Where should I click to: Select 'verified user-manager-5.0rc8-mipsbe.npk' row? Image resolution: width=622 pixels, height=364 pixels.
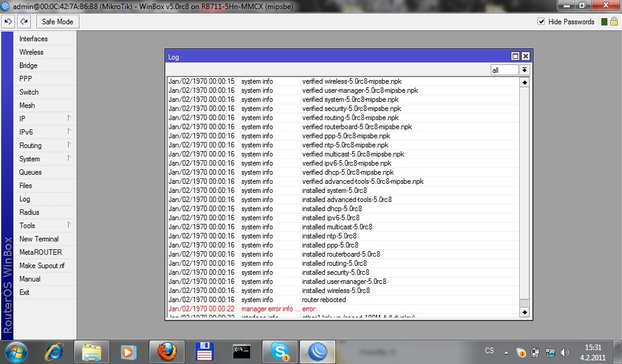343,90
